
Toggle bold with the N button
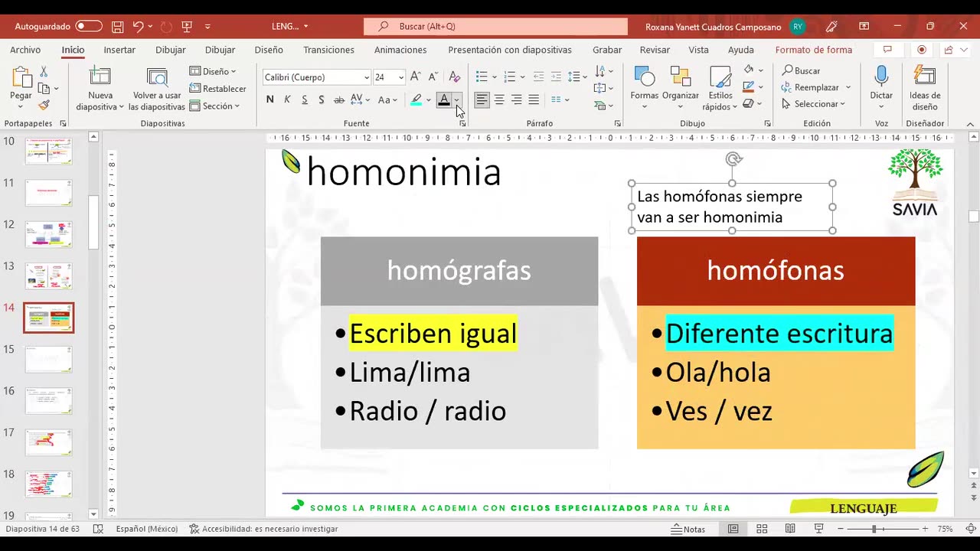[269, 99]
